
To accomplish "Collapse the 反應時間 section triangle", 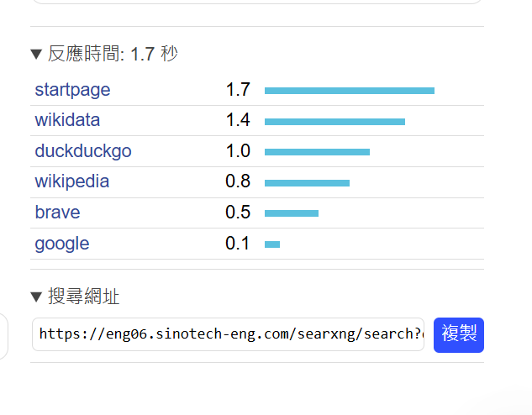I will pos(36,55).
